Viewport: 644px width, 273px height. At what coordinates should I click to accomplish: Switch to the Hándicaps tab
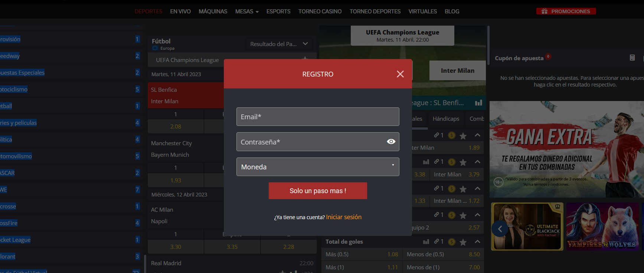click(446, 118)
